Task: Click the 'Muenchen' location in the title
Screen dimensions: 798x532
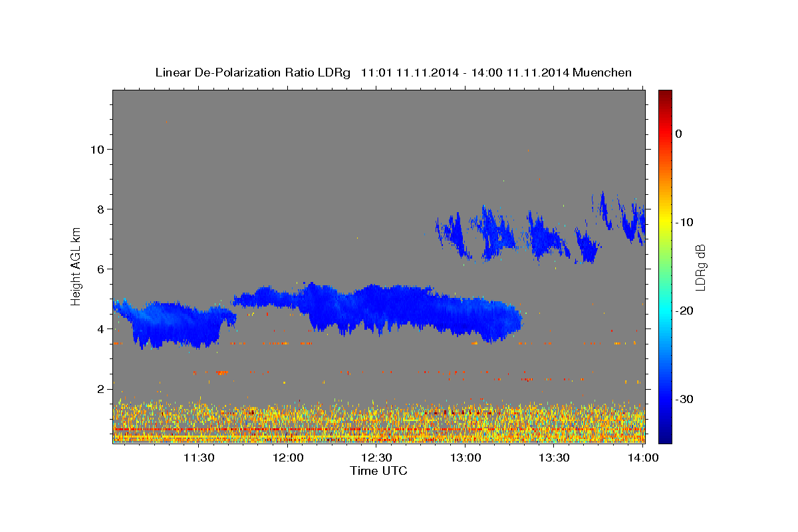Action: point(602,72)
